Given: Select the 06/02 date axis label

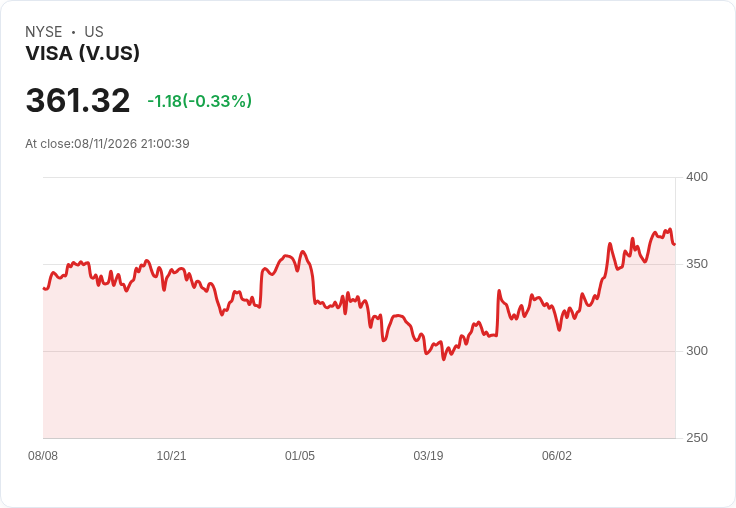Looking at the screenshot, I should tap(557, 456).
